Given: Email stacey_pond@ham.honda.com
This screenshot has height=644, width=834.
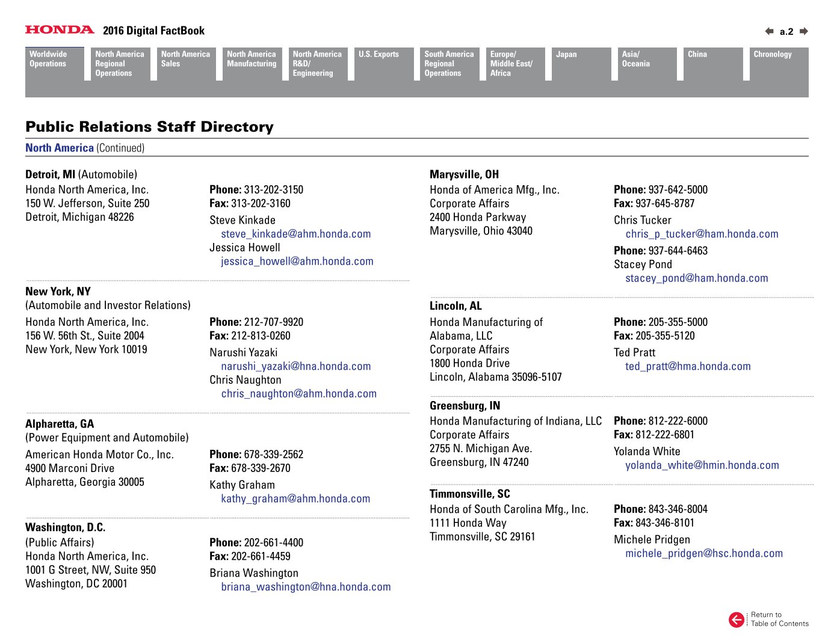Looking at the screenshot, I should coord(697,278).
